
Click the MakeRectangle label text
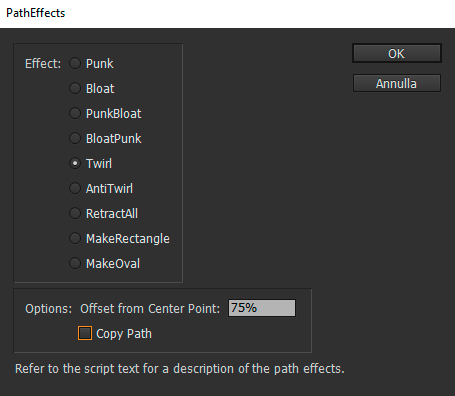[128, 239]
